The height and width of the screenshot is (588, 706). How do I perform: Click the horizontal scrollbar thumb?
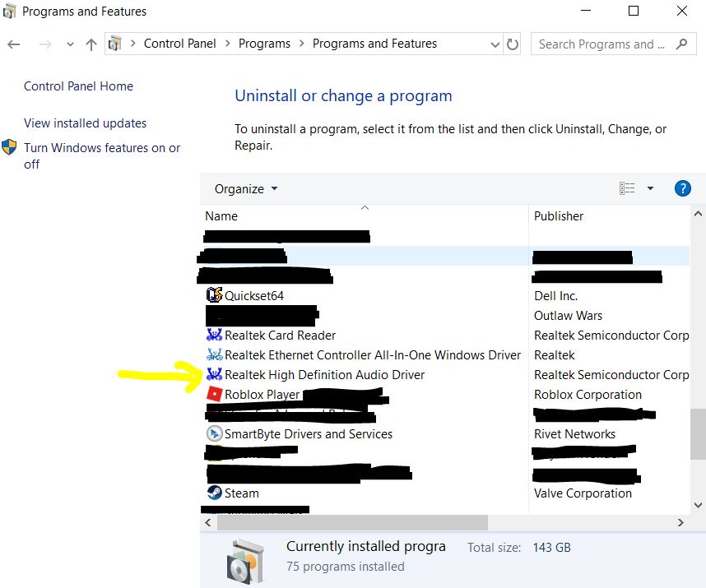coord(352,523)
